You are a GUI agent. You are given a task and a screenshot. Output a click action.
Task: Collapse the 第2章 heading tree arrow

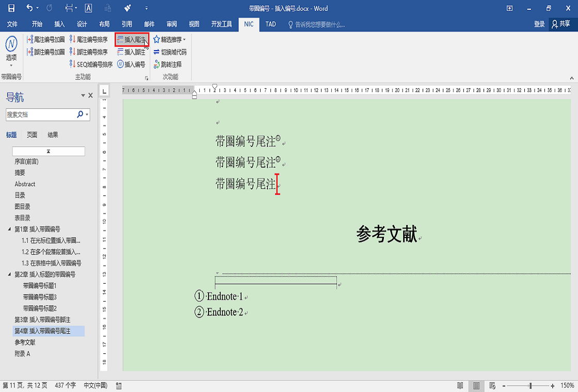(10, 274)
